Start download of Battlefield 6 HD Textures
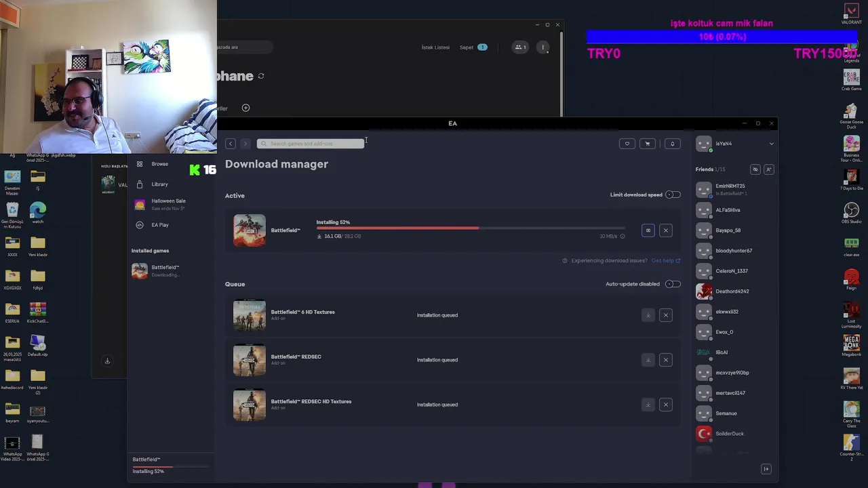 (x=648, y=315)
